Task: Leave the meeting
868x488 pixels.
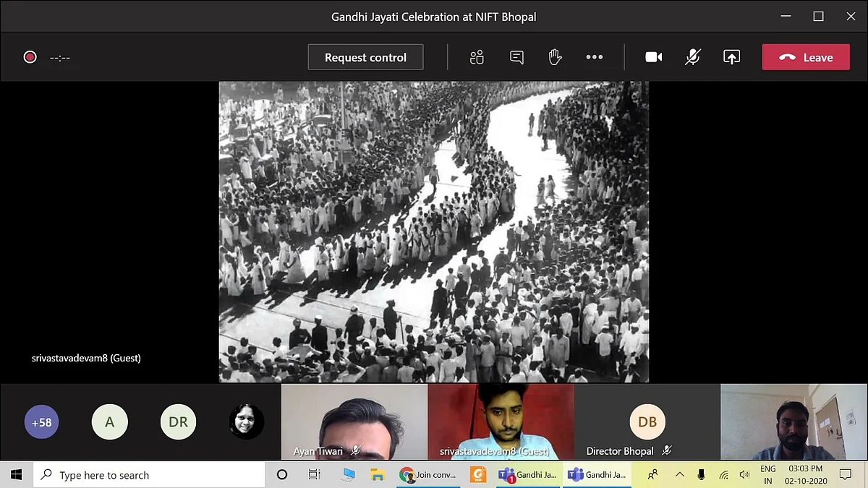Action: 806,57
